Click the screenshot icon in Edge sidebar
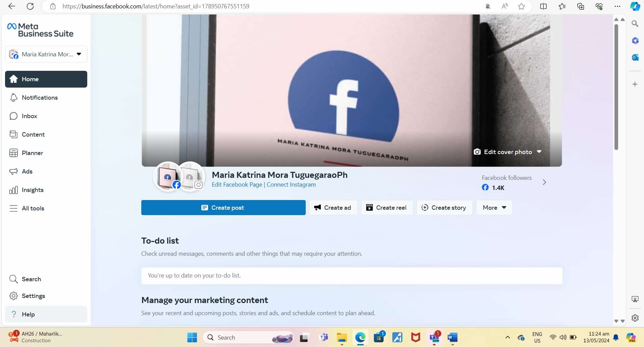644x347 pixels. pyautogui.click(x=635, y=299)
